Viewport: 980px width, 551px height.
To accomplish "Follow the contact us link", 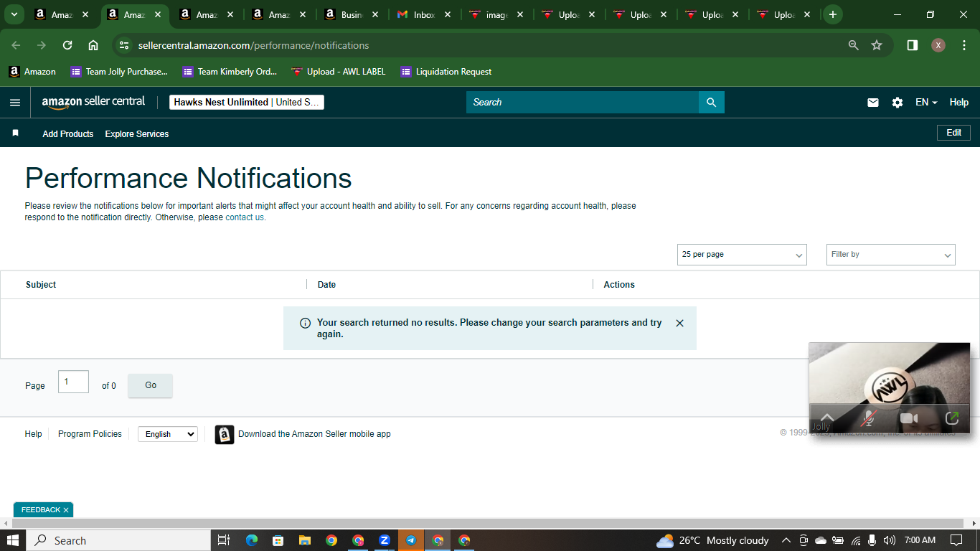I will [245, 217].
